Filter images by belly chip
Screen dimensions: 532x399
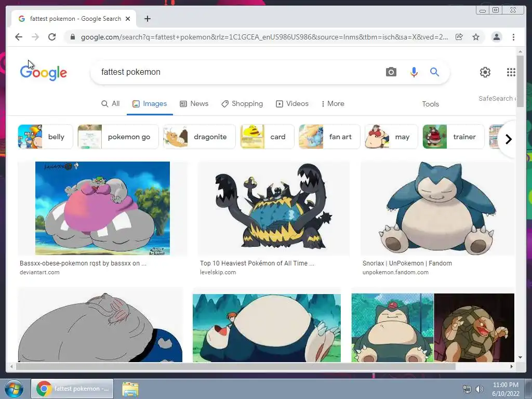46,137
